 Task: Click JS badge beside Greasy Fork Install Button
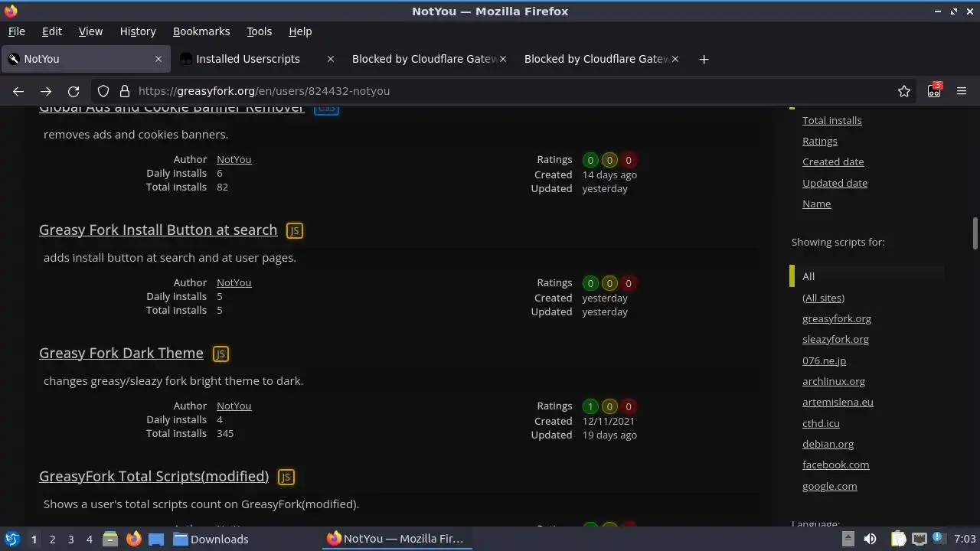[294, 230]
